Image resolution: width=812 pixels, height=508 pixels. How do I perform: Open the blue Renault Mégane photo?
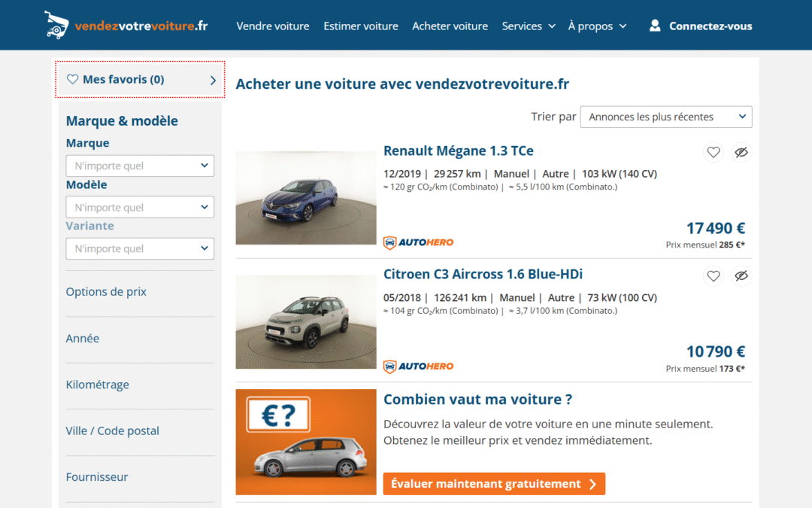[x=306, y=198]
